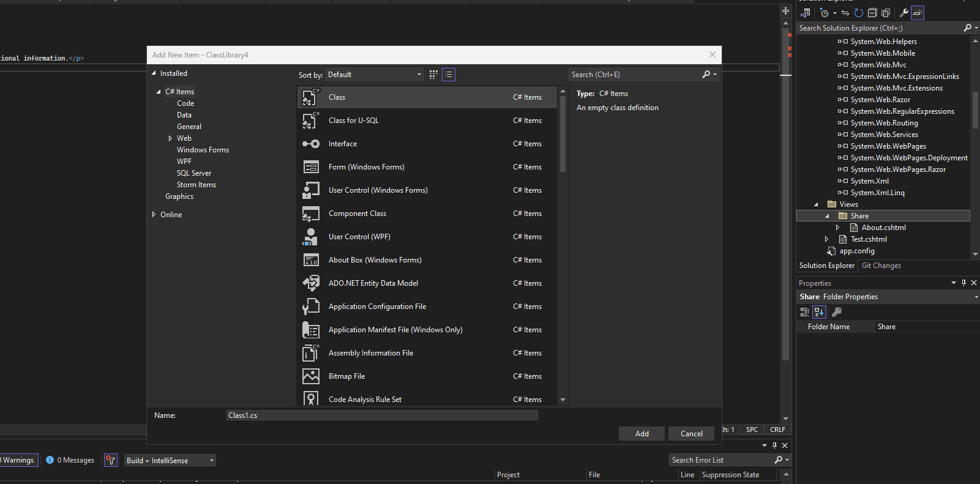Open the Sort by Default dropdown
The image size is (980, 484).
click(x=375, y=75)
